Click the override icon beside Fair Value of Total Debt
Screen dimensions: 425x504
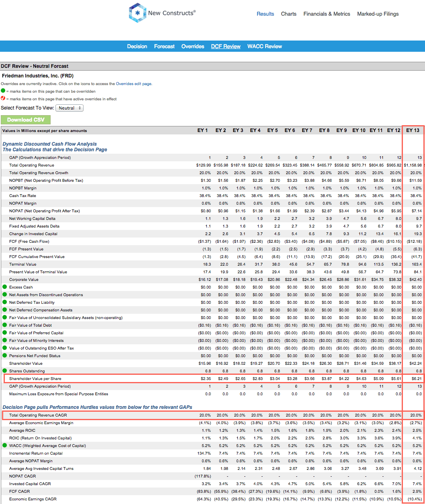point(4,325)
